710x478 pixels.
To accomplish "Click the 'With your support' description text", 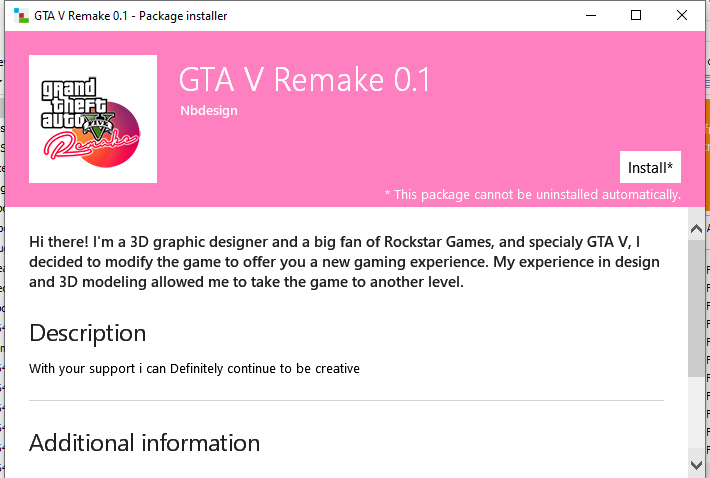I will click(194, 369).
